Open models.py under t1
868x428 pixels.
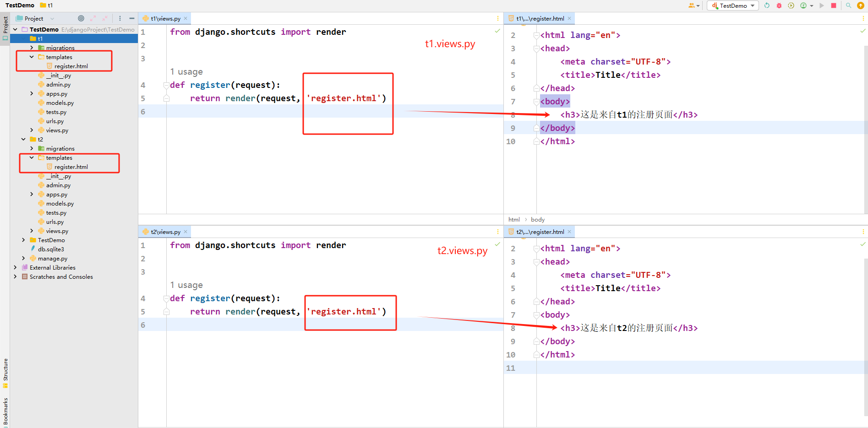tap(60, 103)
